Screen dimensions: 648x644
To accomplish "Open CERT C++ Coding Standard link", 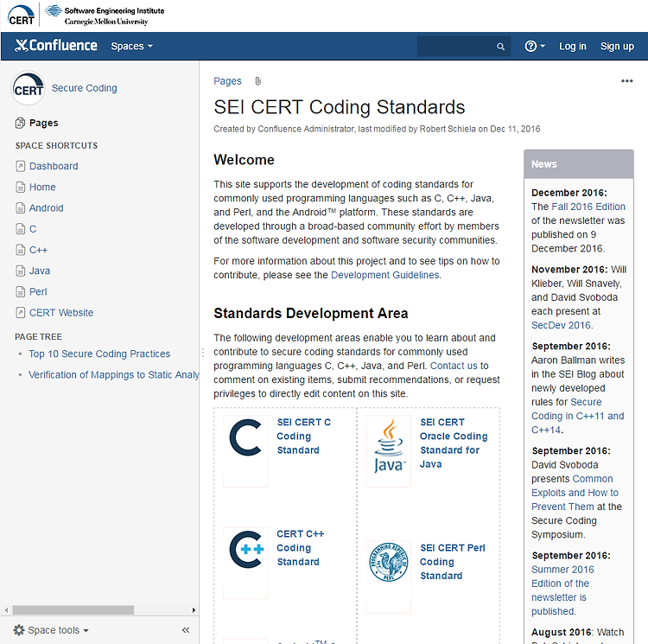I will 301,548.
